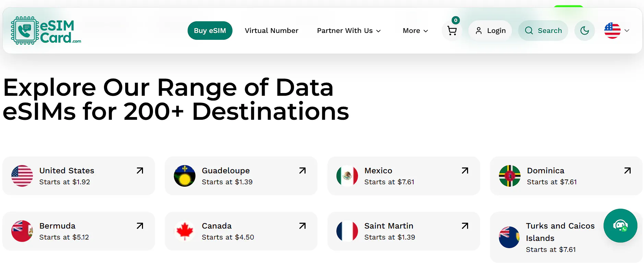This screenshot has width=644, height=279.
Task: Toggle dark mode with moon icon
Action: point(585,31)
